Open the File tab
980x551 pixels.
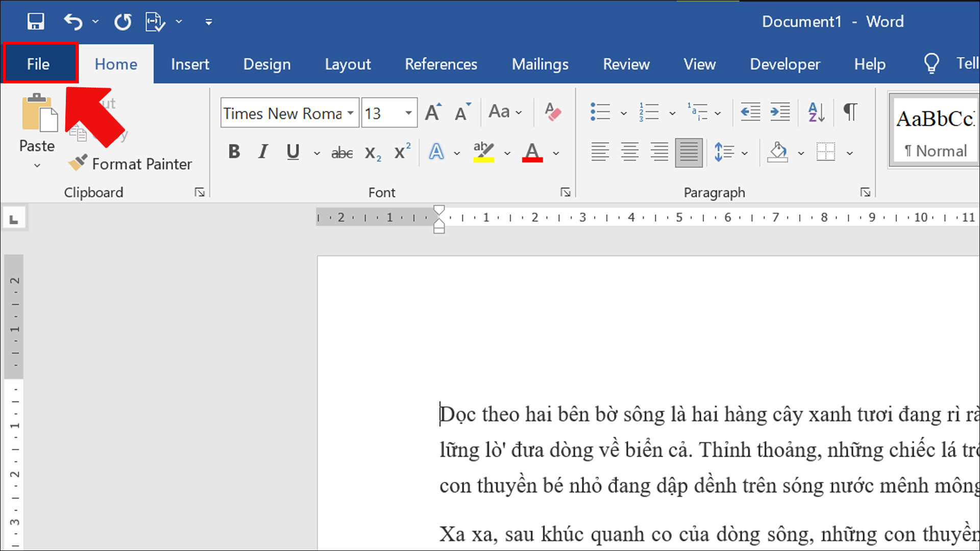pos(39,64)
